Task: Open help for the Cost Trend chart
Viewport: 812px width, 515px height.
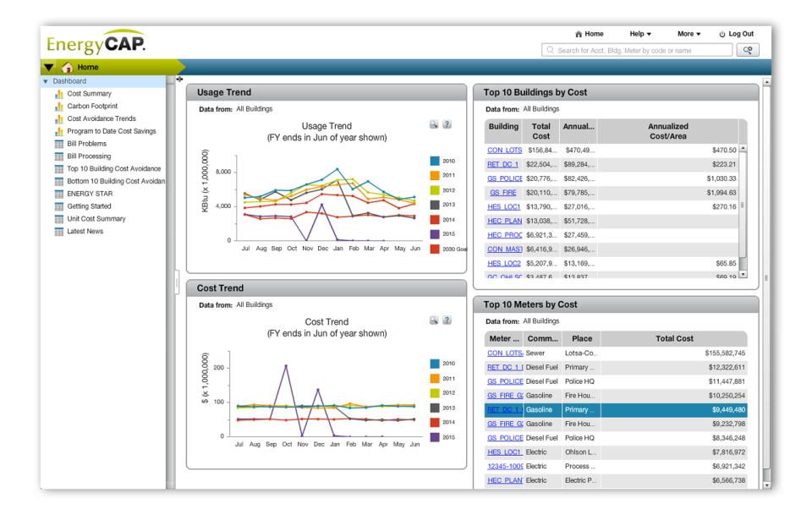Action: click(x=447, y=321)
